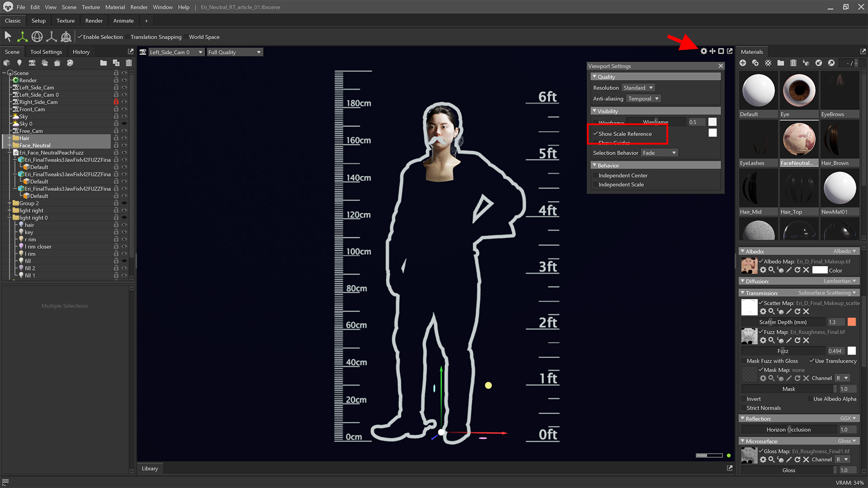Activate the universal transform tool
Viewport: 868px width, 488px height.
66,37
